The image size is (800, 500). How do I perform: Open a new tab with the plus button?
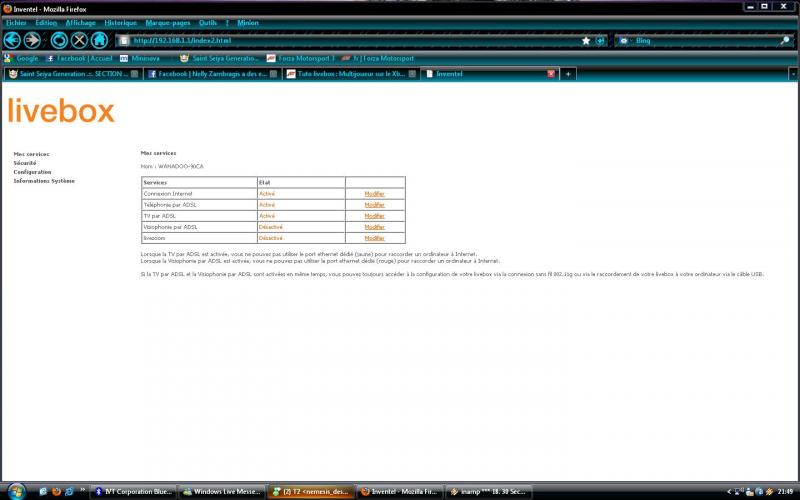tap(568, 74)
